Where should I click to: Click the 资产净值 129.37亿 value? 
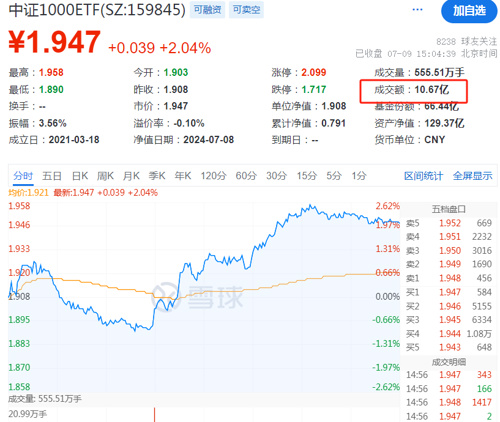[x=444, y=123]
